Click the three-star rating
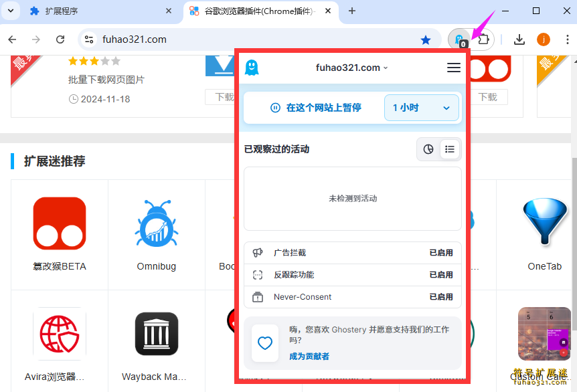Screen dimensions: 577x392 (x=94, y=61)
